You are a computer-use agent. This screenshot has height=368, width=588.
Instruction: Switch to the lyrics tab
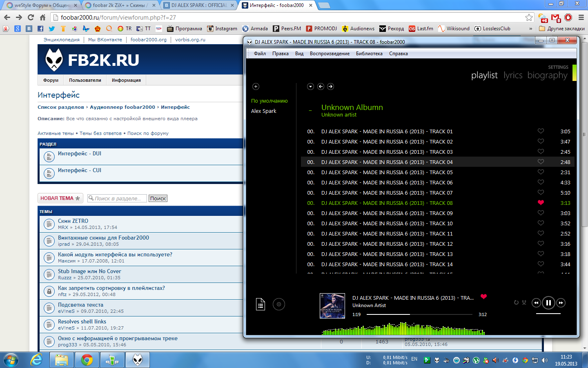click(513, 75)
